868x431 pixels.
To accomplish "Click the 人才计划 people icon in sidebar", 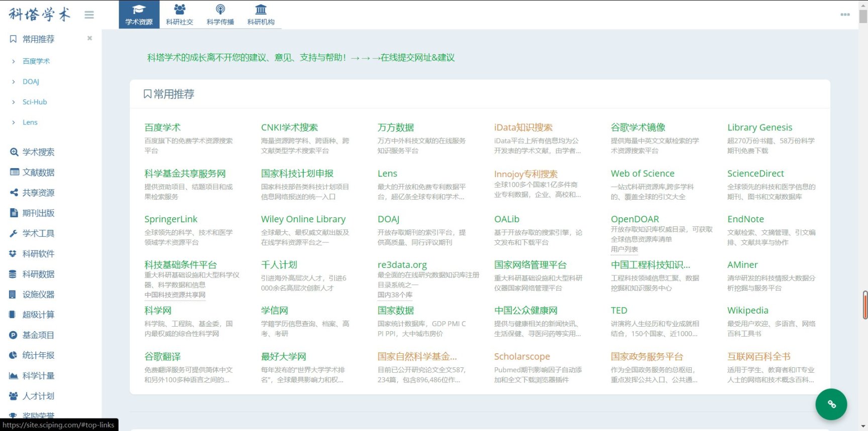I will point(13,396).
